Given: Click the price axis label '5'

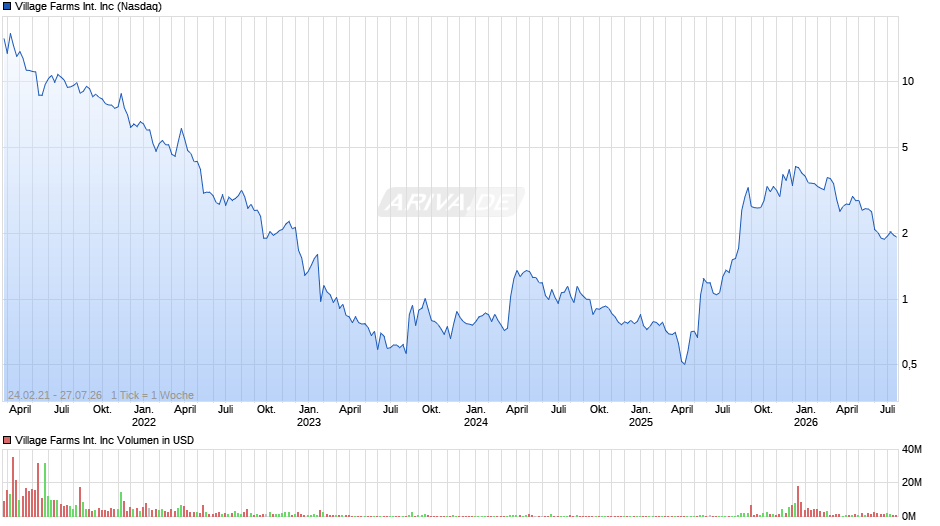Looking at the screenshot, I should pyautogui.click(x=905, y=148).
